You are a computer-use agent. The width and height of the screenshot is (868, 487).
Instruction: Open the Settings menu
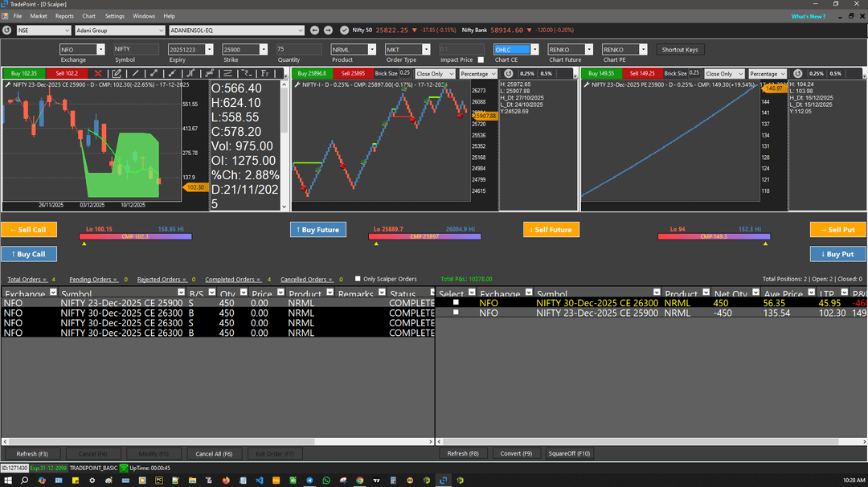pyautogui.click(x=115, y=16)
